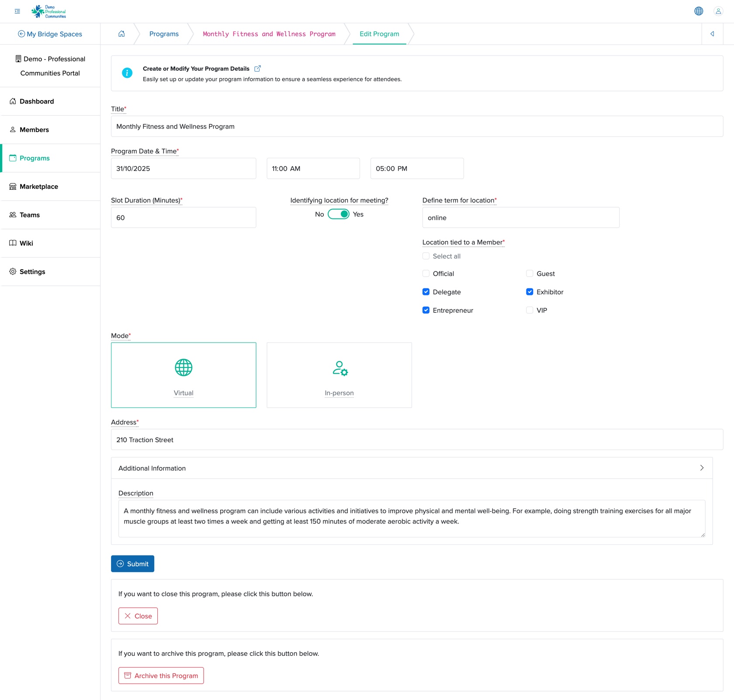Click the Description text area
The image size is (734, 700).
point(412,519)
